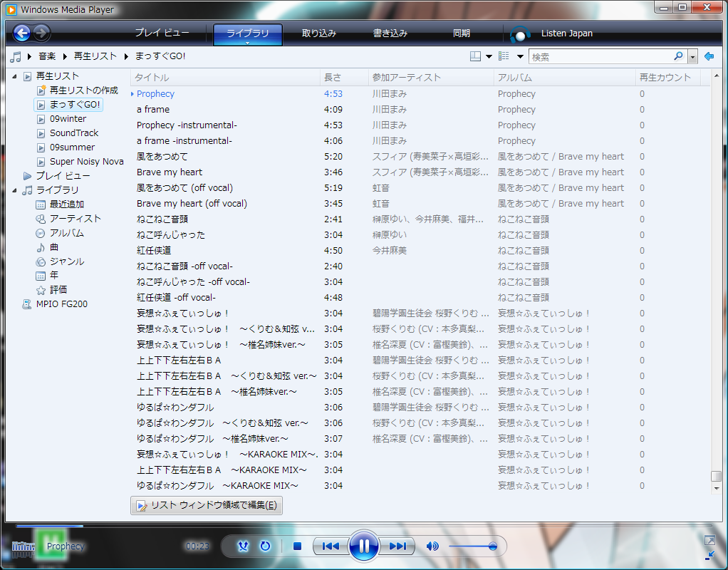Select the track 'Brave my heart'

pos(170,172)
